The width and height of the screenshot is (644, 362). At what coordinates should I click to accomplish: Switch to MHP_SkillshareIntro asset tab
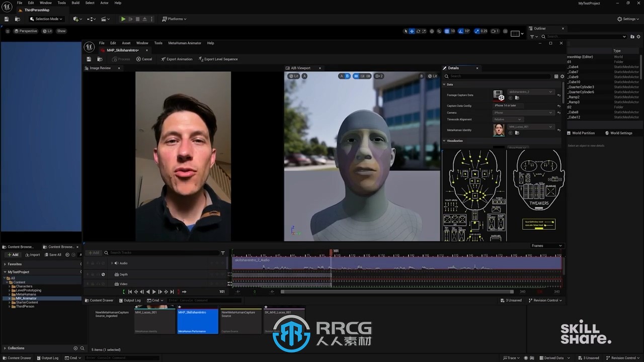coord(123,50)
